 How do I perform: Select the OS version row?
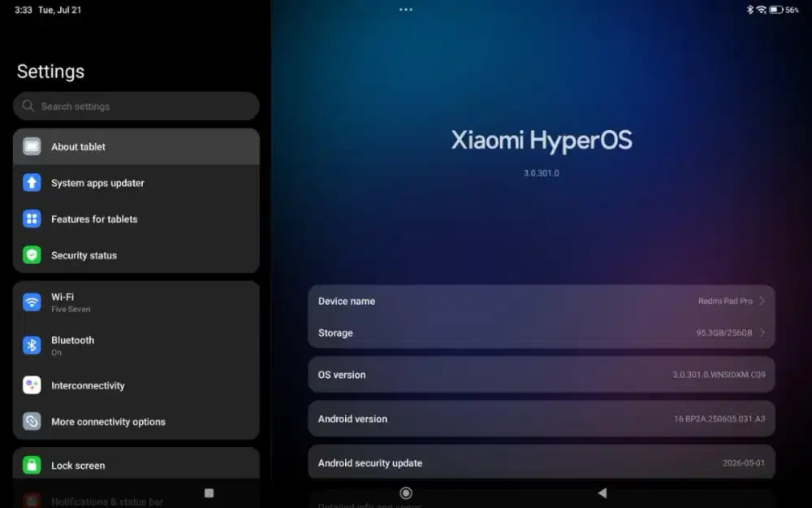(541, 374)
